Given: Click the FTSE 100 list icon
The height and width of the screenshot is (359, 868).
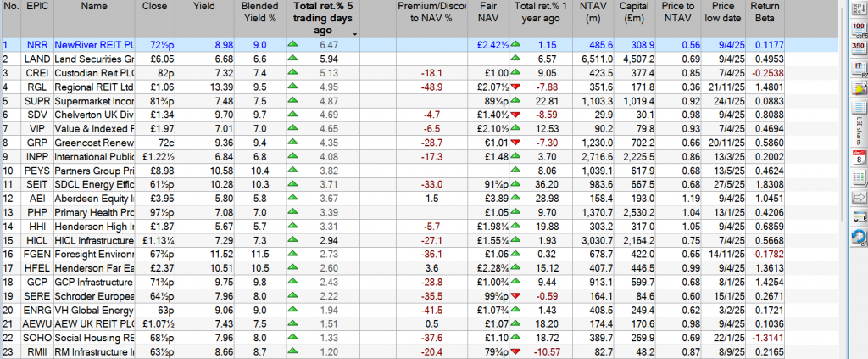Looking at the screenshot, I should (857, 28).
